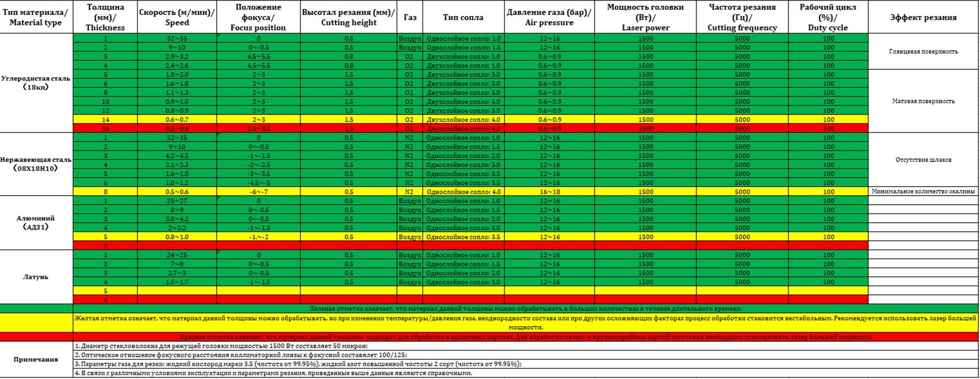Select the 'Глянцевая поверхность' effect cell
This screenshot has height=379, width=980.
[924, 52]
